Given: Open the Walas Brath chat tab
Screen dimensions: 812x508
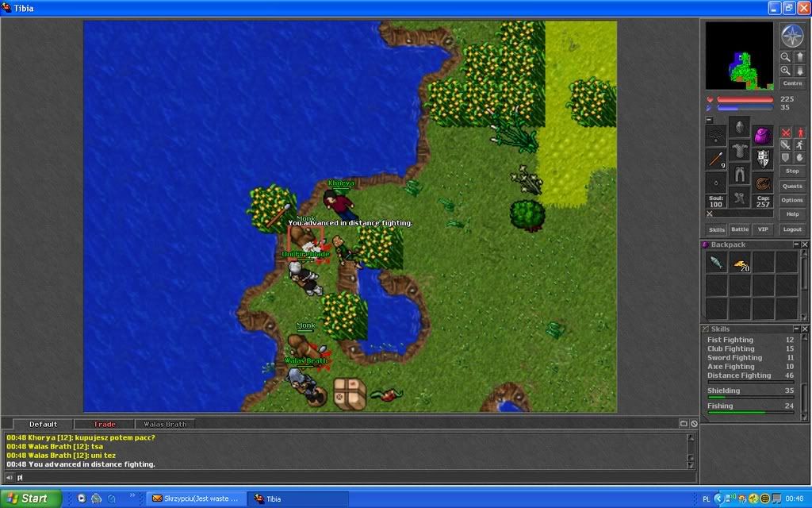Looking at the screenshot, I should pyautogui.click(x=165, y=424).
